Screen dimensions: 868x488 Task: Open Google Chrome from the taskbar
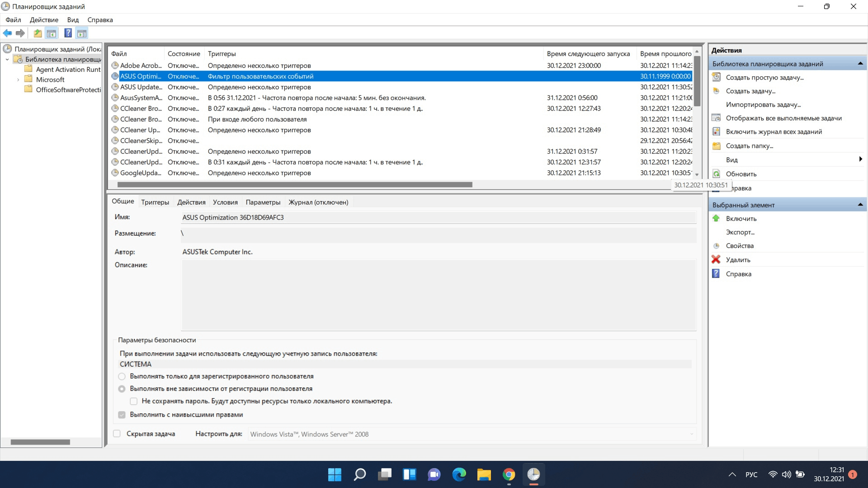[509, 474]
